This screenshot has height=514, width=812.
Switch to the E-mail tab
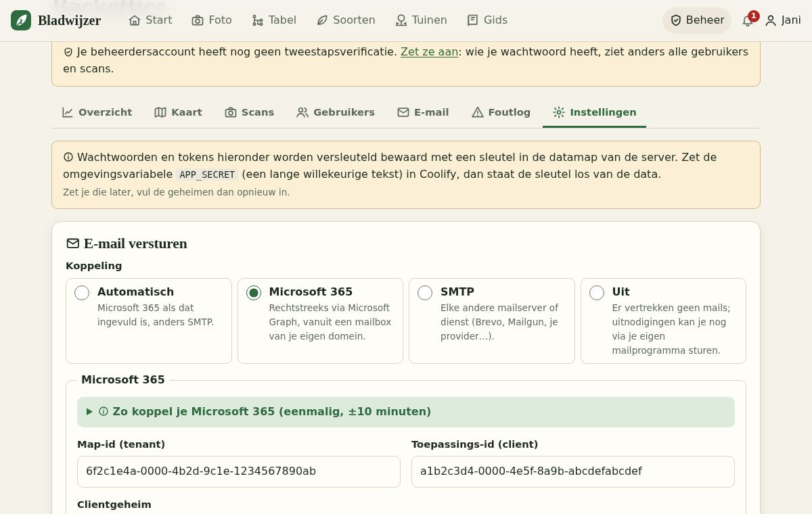pos(423,112)
